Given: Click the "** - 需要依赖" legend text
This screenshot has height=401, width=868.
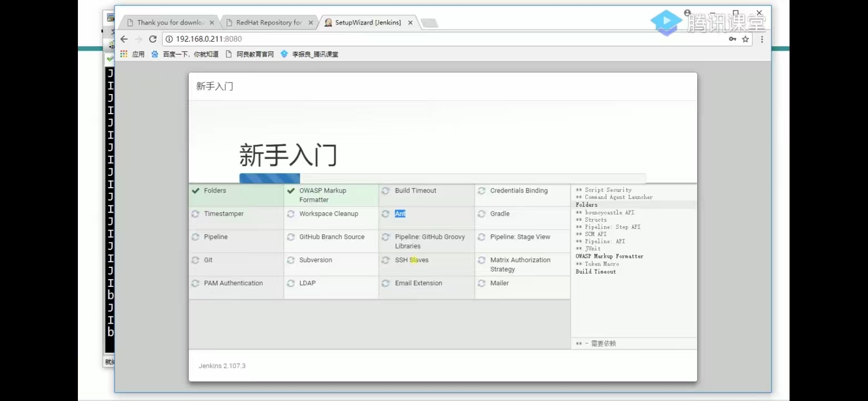Looking at the screenshot, I should [x=596, y=344].
